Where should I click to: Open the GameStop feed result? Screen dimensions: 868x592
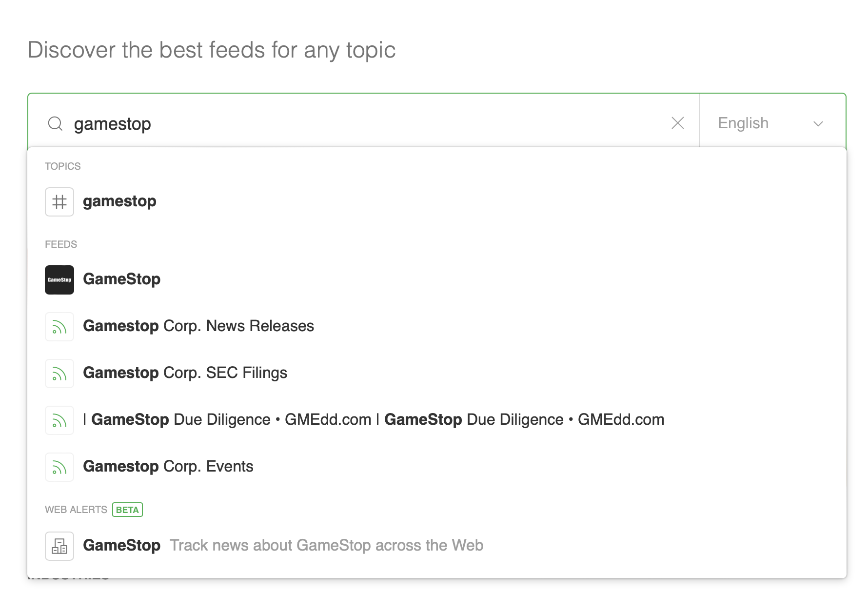coord(121,279)
